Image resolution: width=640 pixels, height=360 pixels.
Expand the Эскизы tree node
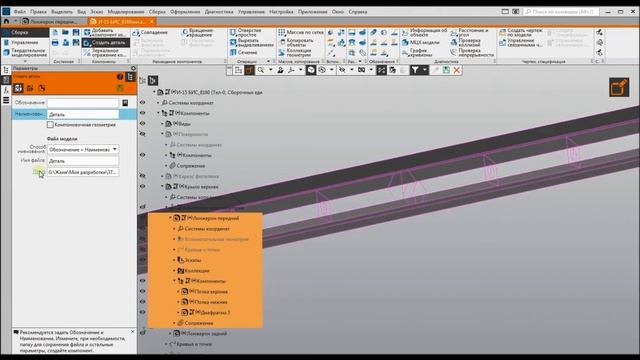175,260
